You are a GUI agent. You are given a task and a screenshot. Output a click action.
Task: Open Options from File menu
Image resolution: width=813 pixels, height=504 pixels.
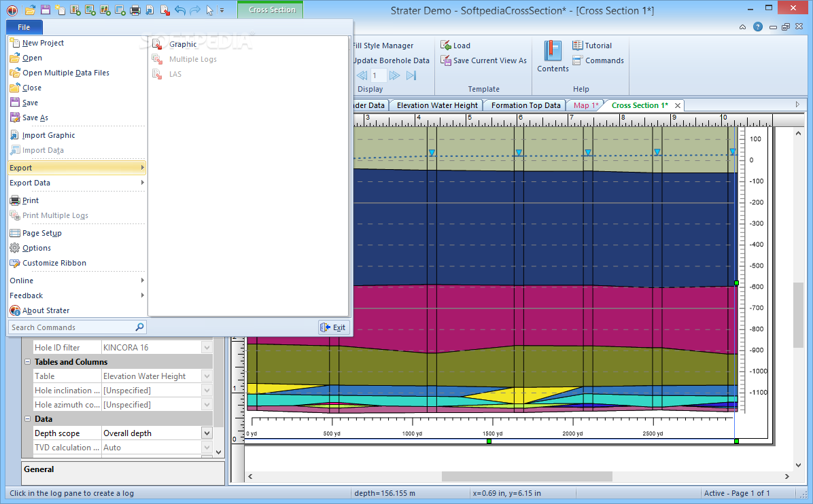click(77, 248)
